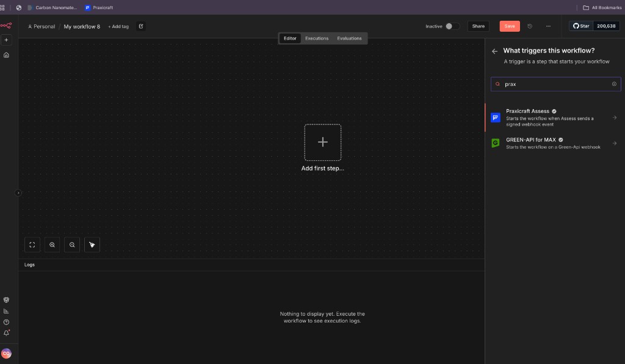Click the search magnifier icon in input

point(497,84)
